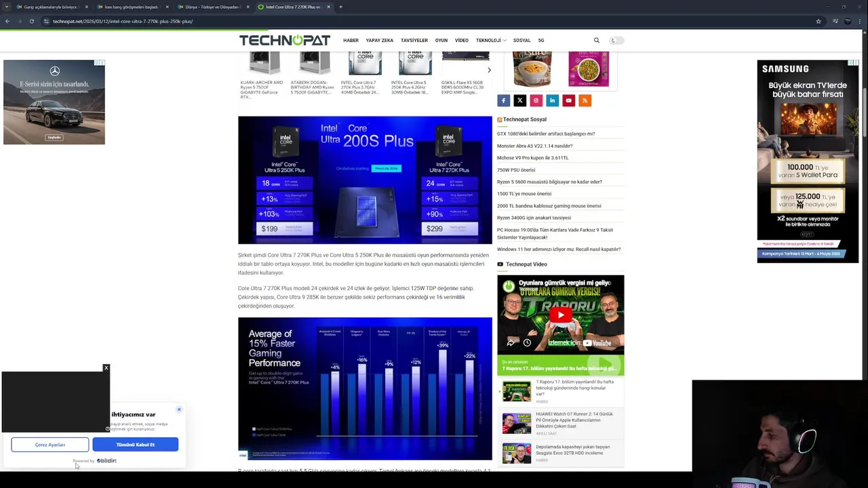The width and height of the screenshot is (868, 488).
Task: Open 'Windows 11 her adımınızı izliyor' topic
Action: click(x=559, y=249)
